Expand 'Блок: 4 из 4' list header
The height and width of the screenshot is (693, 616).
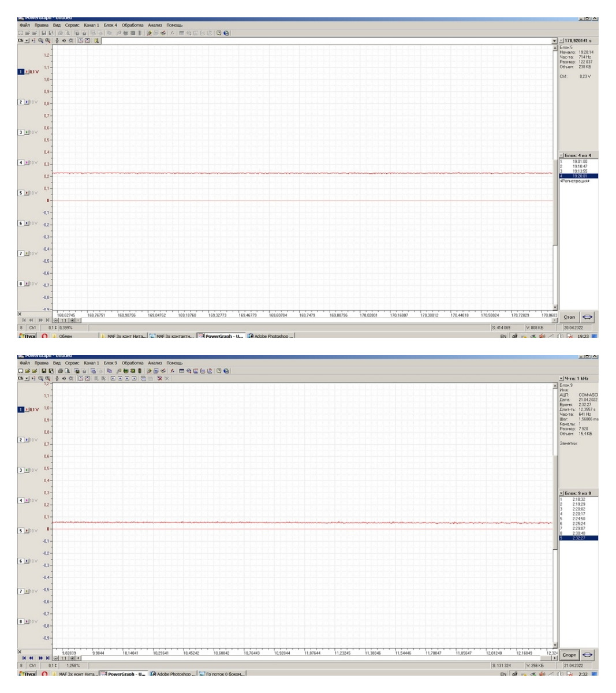(x=561, y=155)
